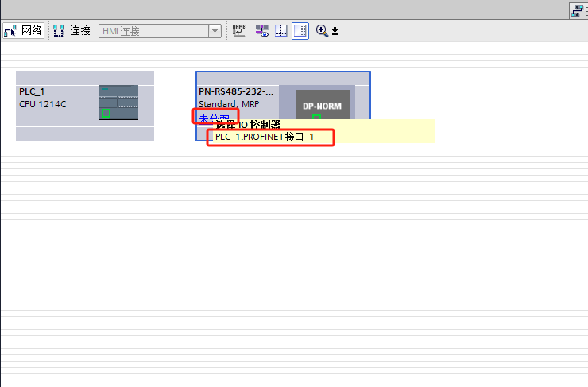Select the PLC_1 device name label

[x=32, y=91]
